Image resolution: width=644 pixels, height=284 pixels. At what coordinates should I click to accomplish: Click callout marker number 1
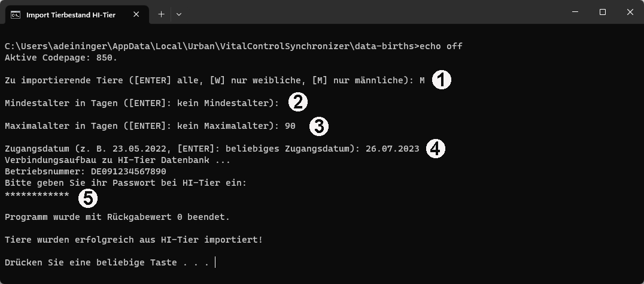pyautogui.click(x=442, y=80)
